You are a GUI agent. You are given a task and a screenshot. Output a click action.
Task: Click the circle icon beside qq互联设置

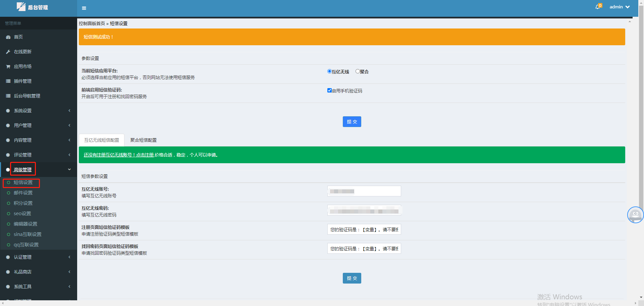tap(9, 245)
